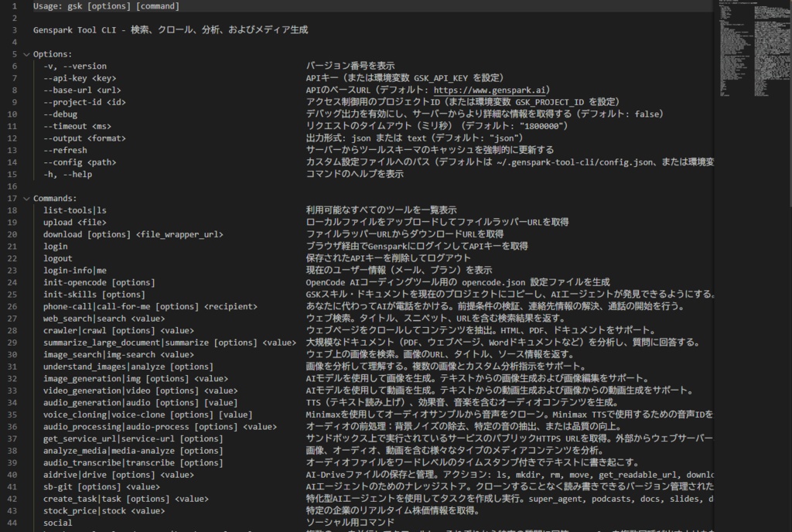This screenshot has width=792, height=532.
Task: Click the 'logout' command
Action: (x=57, y=258)
